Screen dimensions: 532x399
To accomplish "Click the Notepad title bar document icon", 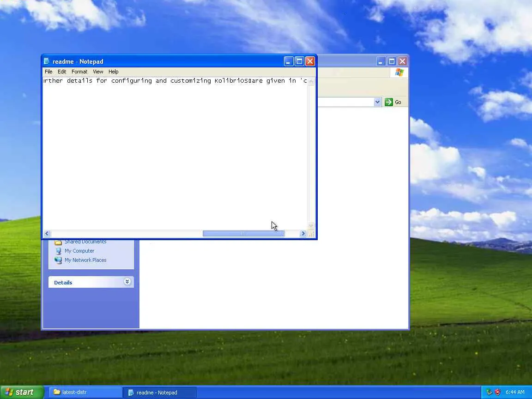I will tap(47, 61).
